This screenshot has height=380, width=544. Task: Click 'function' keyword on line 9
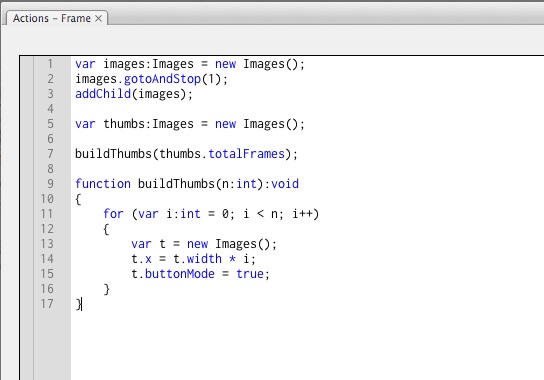point(103,184)
